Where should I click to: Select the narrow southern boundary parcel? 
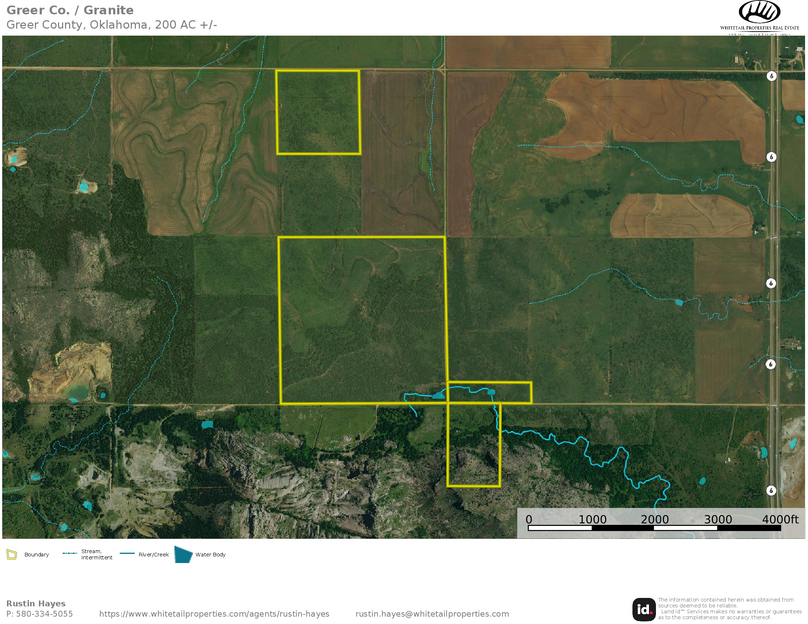474,445
